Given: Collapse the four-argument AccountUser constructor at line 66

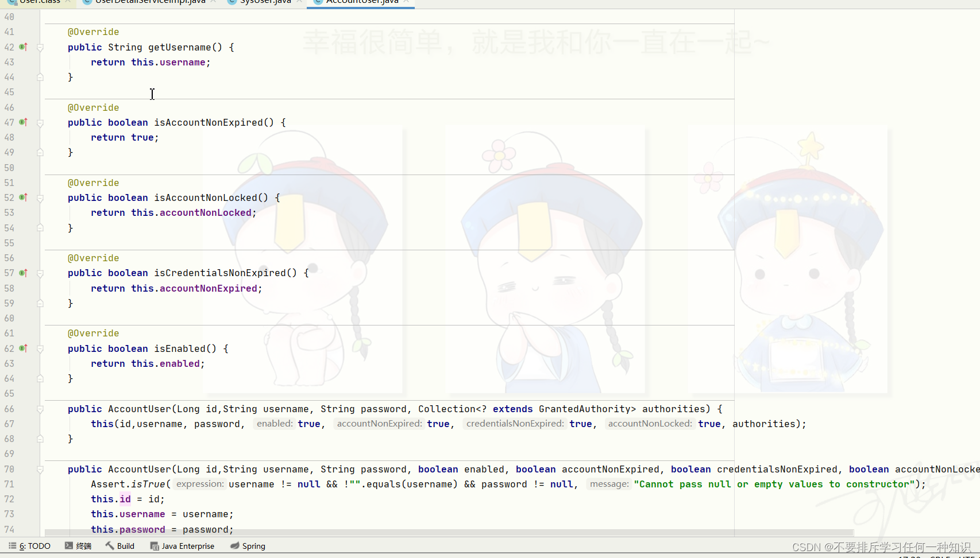Looking at the screenshot, I should 40,409.
